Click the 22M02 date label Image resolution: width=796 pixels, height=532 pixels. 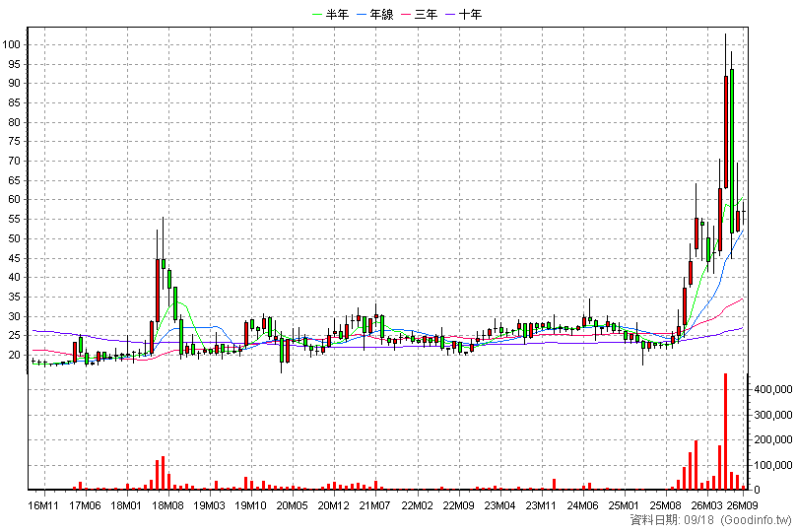[418, 505]
